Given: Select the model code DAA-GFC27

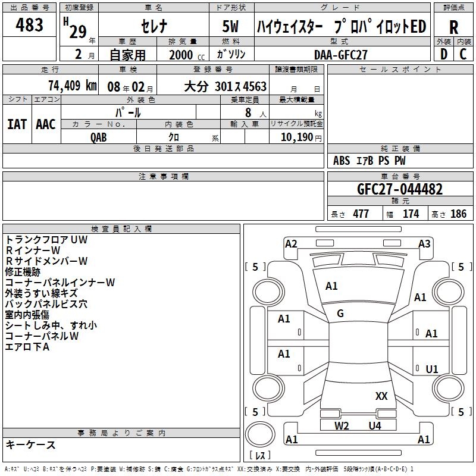Looking at the screenshot, I should (341, 54).
